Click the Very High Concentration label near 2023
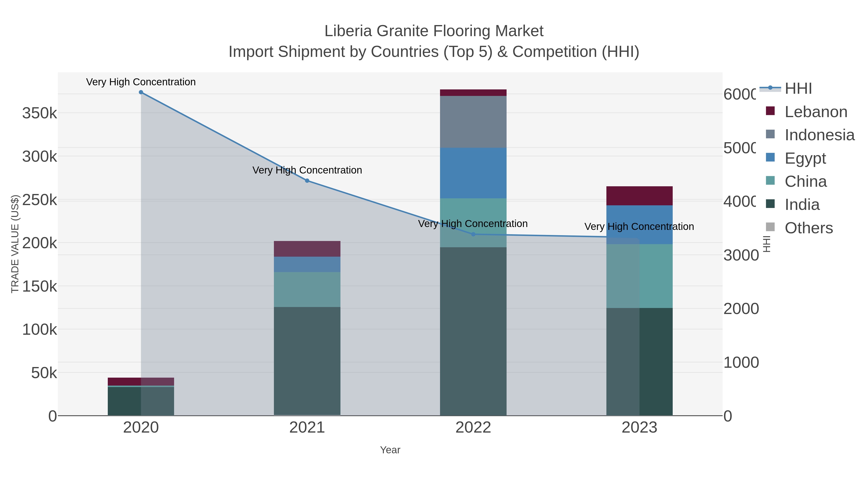The image size is (868, 488). click(639, 227)
